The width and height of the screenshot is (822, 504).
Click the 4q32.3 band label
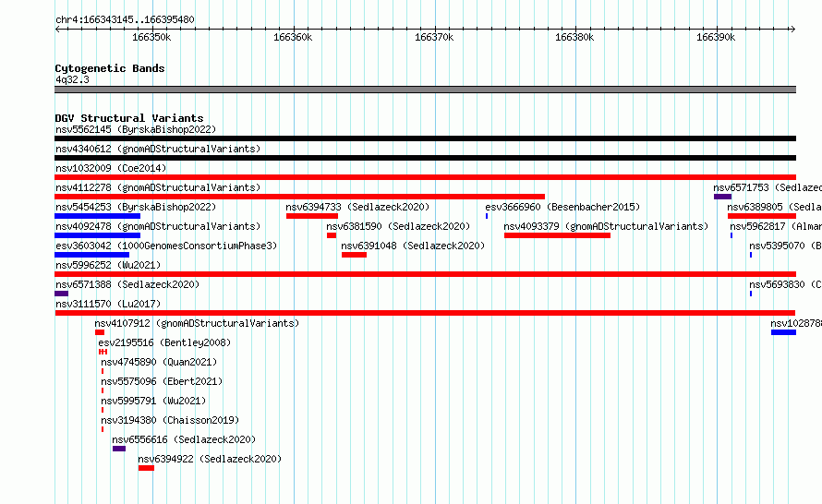72,79
